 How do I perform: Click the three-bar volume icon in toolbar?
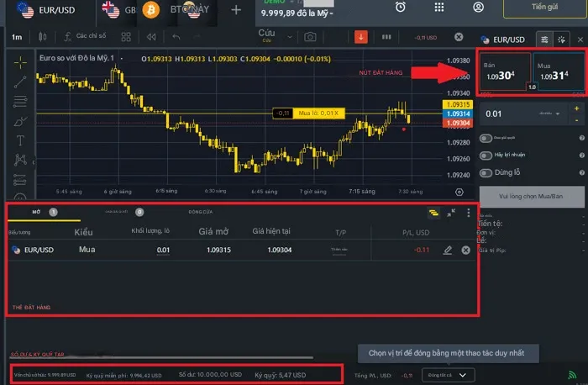pyautogui.click(x=386, y=37)
